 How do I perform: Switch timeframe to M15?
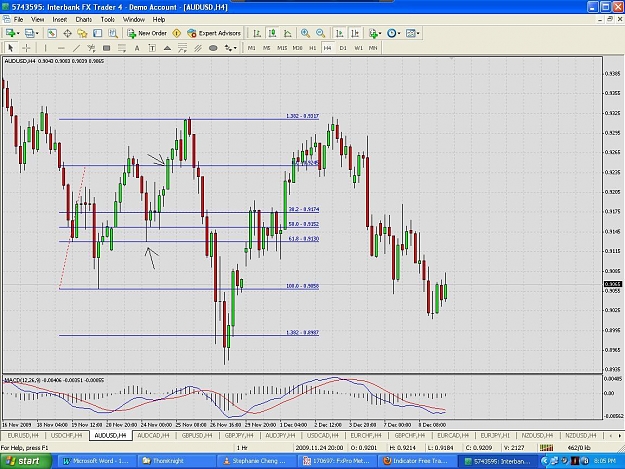pyautogui.click(x=282, y=48)
